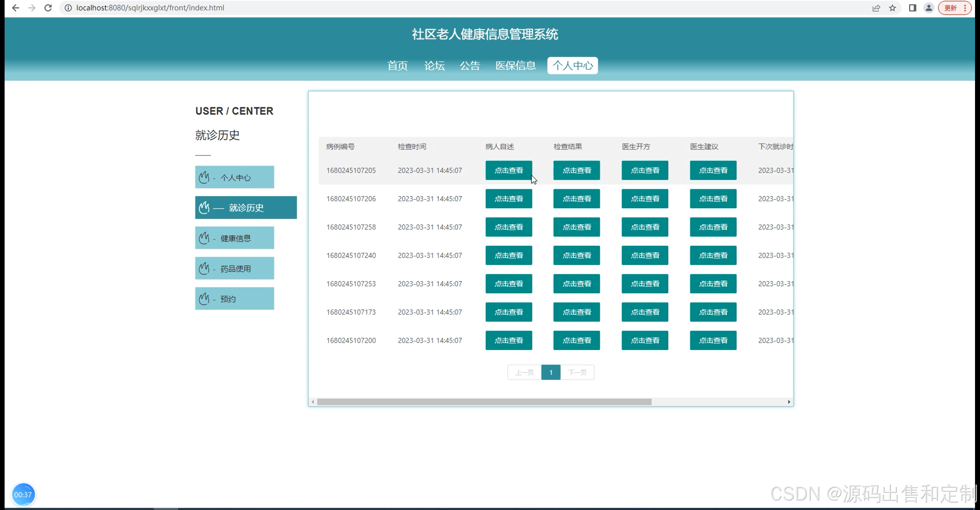This screenshot has height=510, width=980.
Task: Open 药品使用 sidebar item
Action: [234, 268]
